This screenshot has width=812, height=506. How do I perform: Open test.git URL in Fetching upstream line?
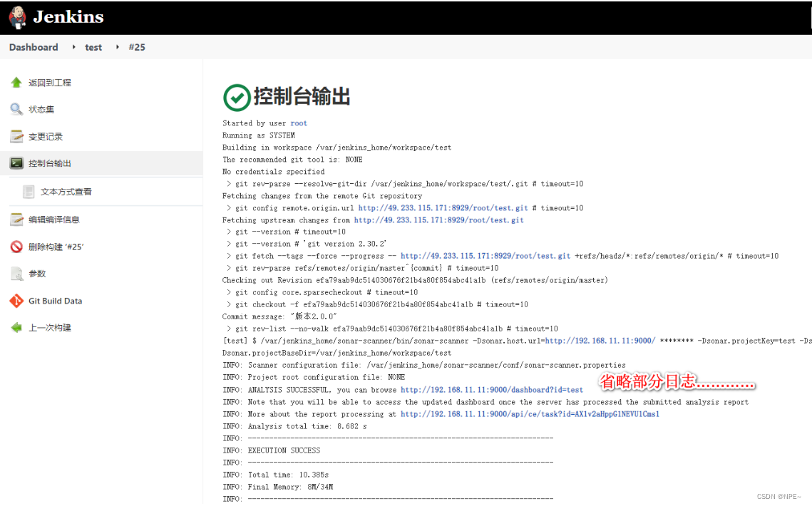[x=438, y=220]
